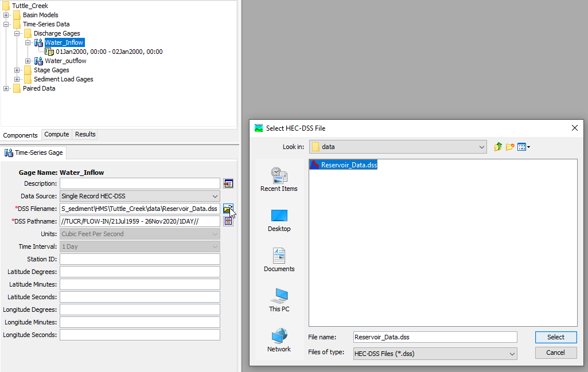588x372 pixels.
Task: Open the view menu list icon
Action: [x=523, y=147]
